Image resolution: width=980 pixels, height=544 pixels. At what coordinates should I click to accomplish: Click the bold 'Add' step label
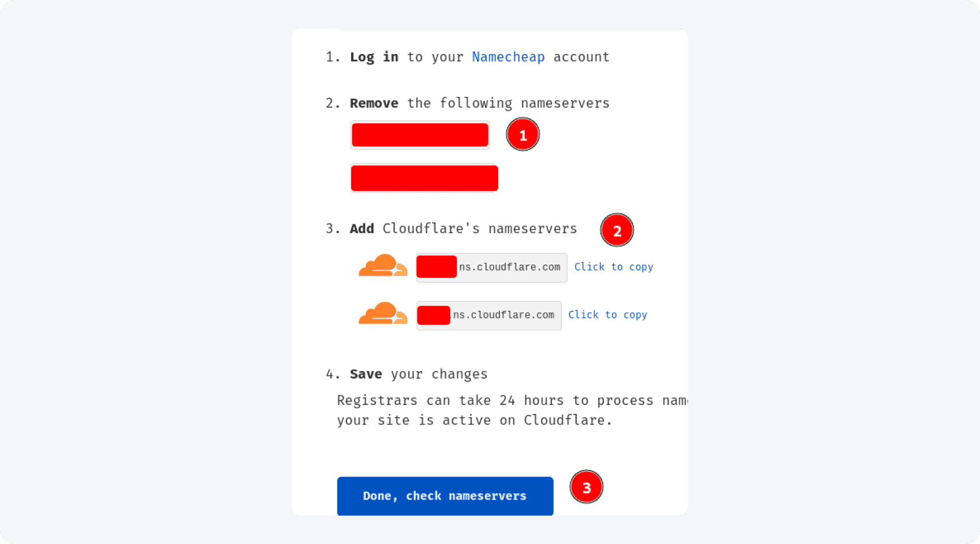click(x=362, y=228)
